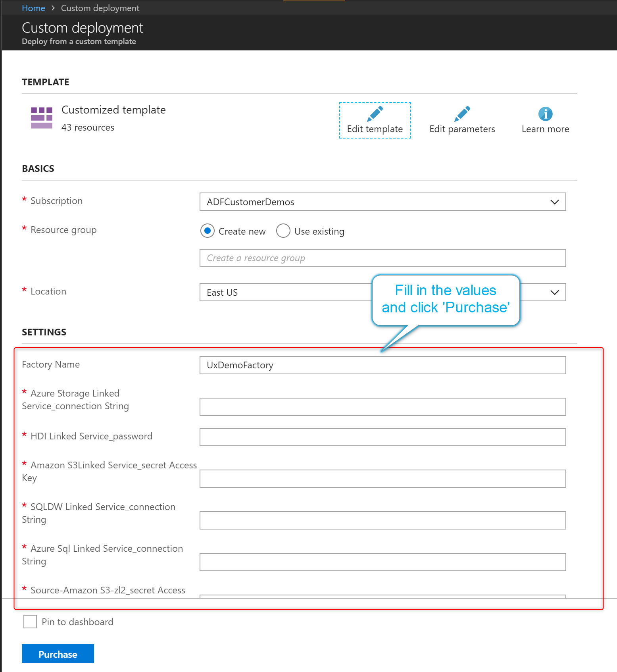The image size is (617, 672).
Task: Click the Deploy from a custom template subtitle
Action: pos(79,41)
